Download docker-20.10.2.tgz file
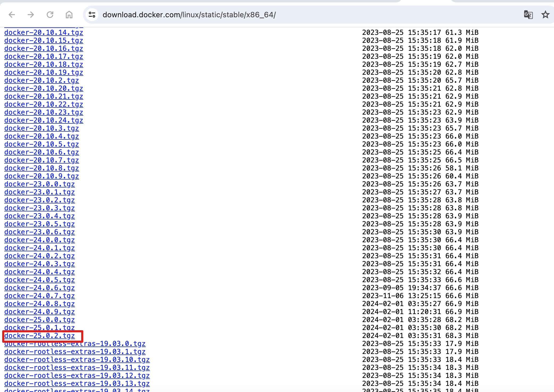 (x=41, y=80)
